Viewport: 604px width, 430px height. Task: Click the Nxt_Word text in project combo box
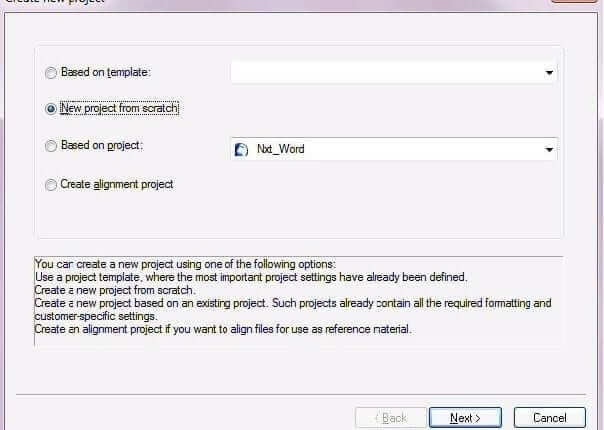pyautogui.click(x=281, y=149)
